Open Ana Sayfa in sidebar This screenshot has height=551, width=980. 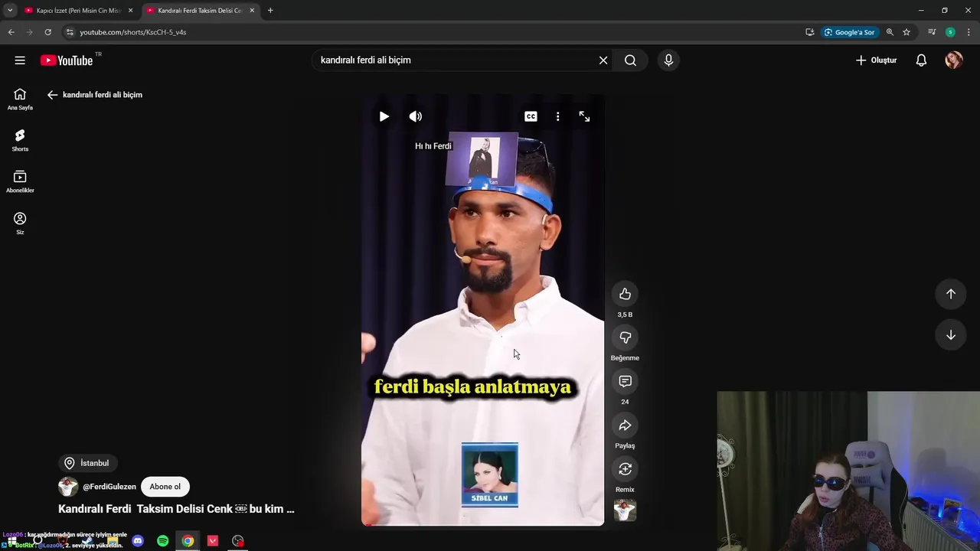(x=20, y=99)
